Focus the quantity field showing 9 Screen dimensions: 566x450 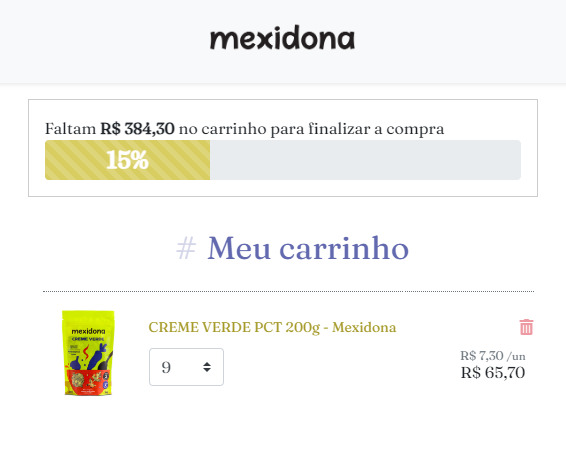[x=186, y=367]
